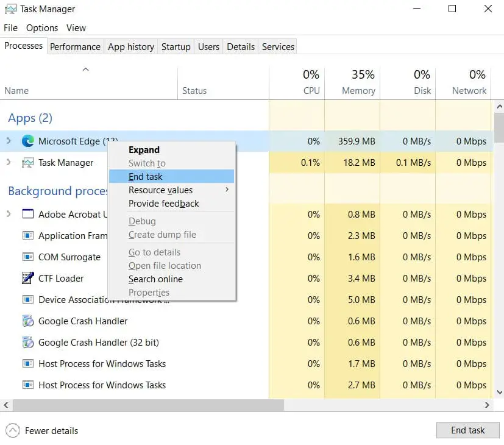Click the Task Manager process icon

[x=27, y=163]
